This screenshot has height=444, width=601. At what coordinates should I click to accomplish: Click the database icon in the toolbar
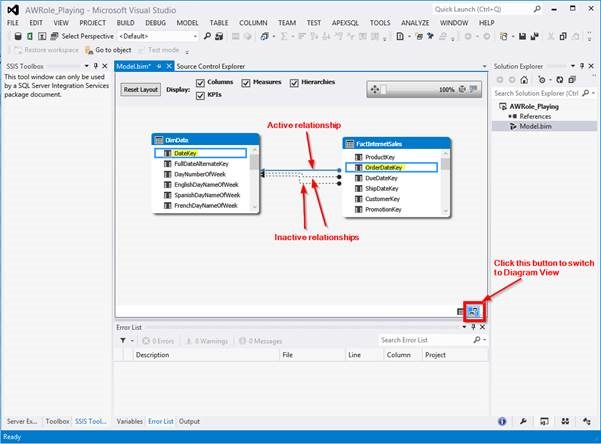click(x=18, y=36)
